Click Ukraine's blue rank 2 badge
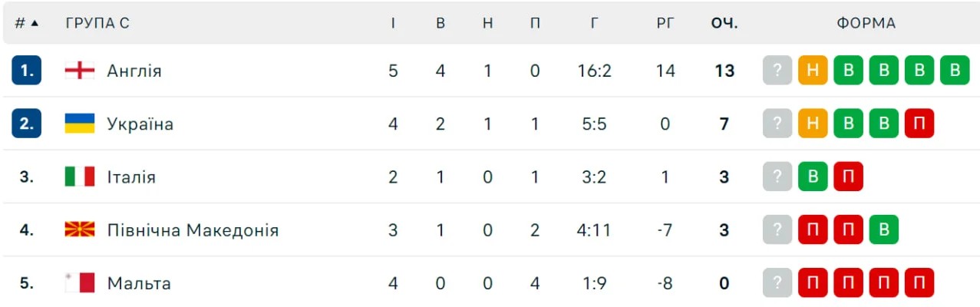Viewport: 980px width, 307px height. [x=26, y=124]
